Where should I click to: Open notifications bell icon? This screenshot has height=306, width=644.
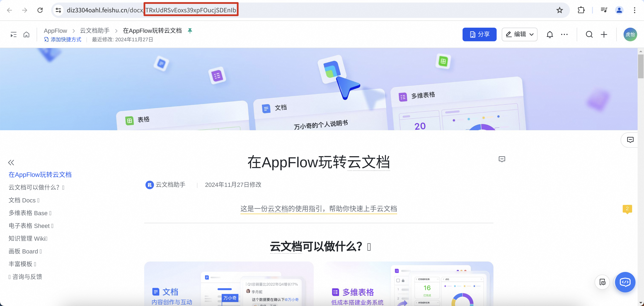tap(550, 34)
